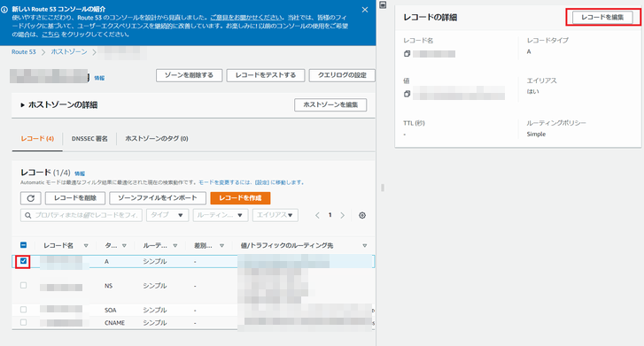
Task: Open the table preferences gear icon
Action: tap(362, 216)
